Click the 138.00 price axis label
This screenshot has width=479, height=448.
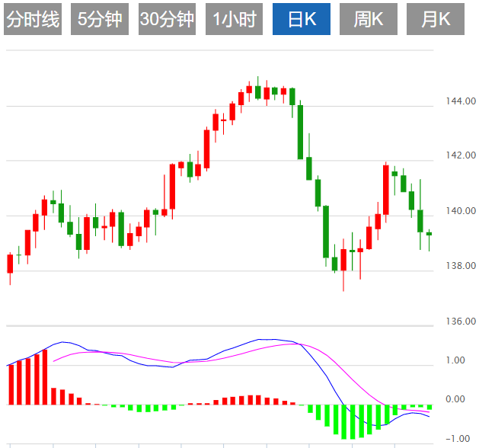coord(461,266)
